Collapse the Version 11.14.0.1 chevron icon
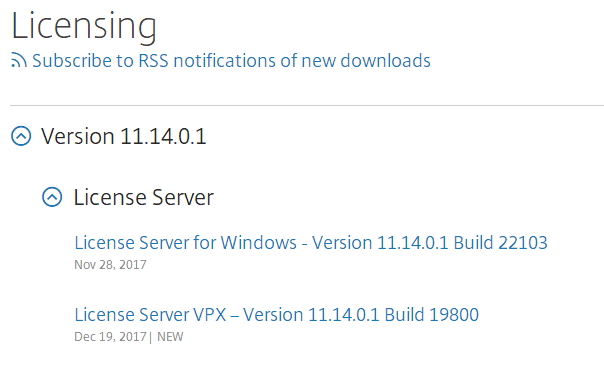Viewport: 604px width, 379px height. click(x=21, y=136)
